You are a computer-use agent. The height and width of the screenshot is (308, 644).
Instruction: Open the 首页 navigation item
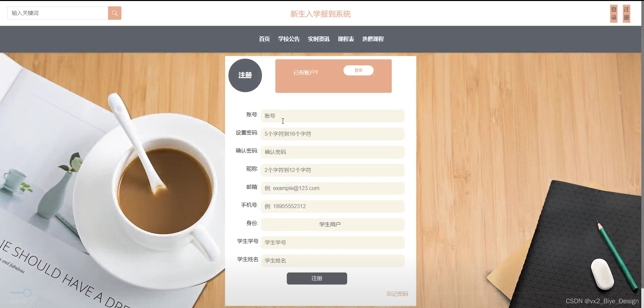click(264, 39)
